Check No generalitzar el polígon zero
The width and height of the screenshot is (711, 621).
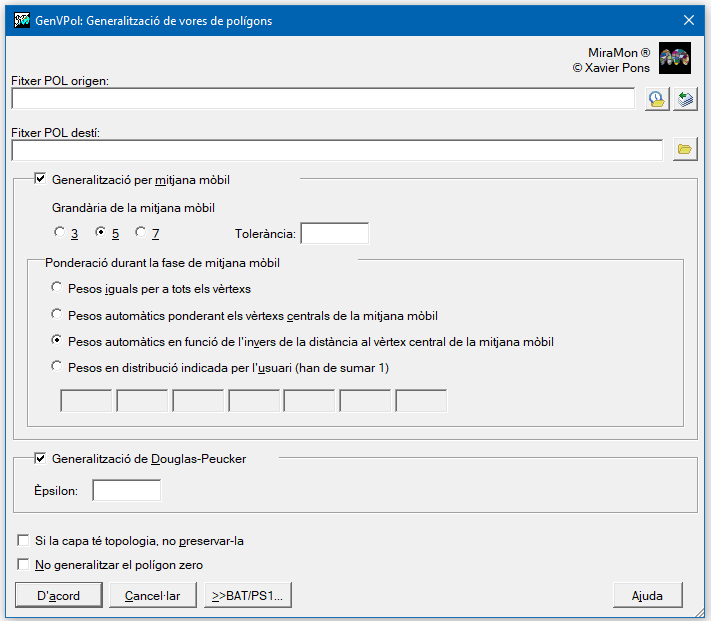(23, 564)
